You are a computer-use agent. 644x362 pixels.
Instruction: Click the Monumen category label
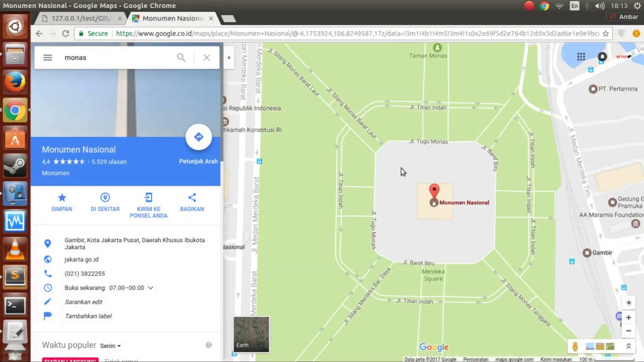coord(56,173)
